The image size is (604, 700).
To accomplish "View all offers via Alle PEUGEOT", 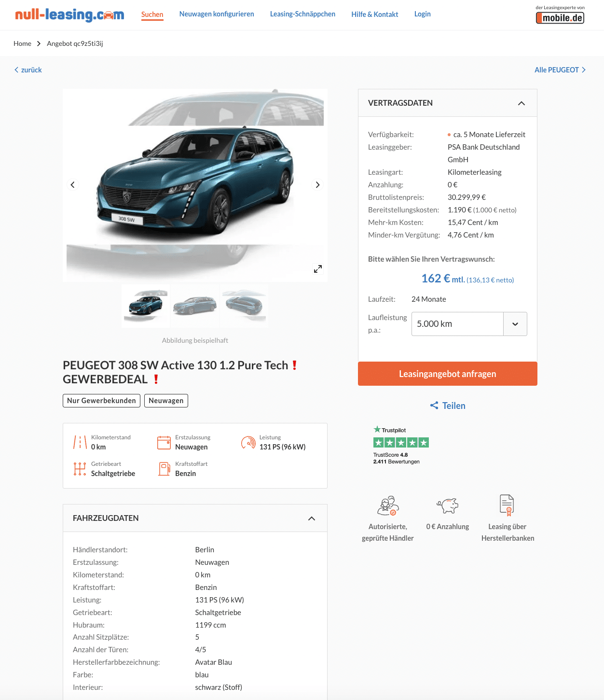I will tap(560, 70).
